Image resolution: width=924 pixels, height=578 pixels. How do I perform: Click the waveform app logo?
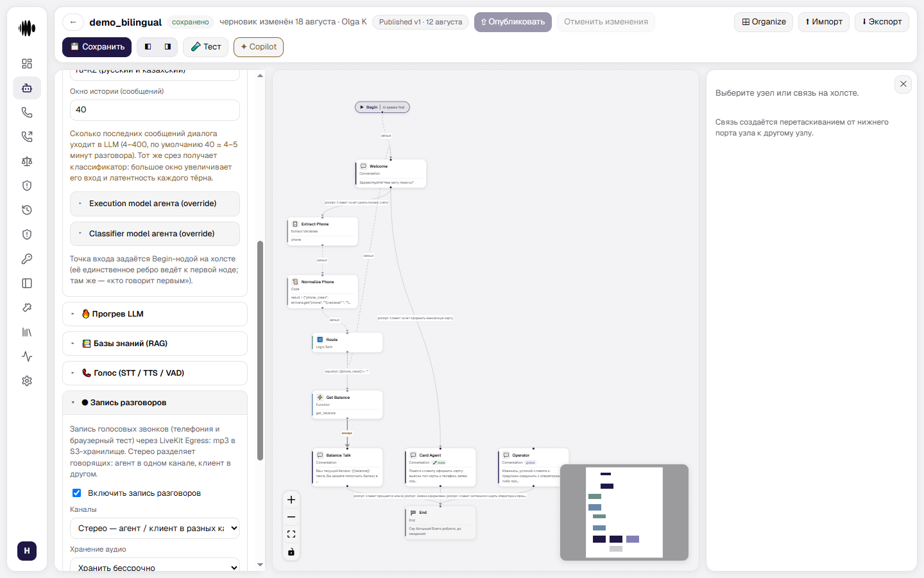pos(27,28)
